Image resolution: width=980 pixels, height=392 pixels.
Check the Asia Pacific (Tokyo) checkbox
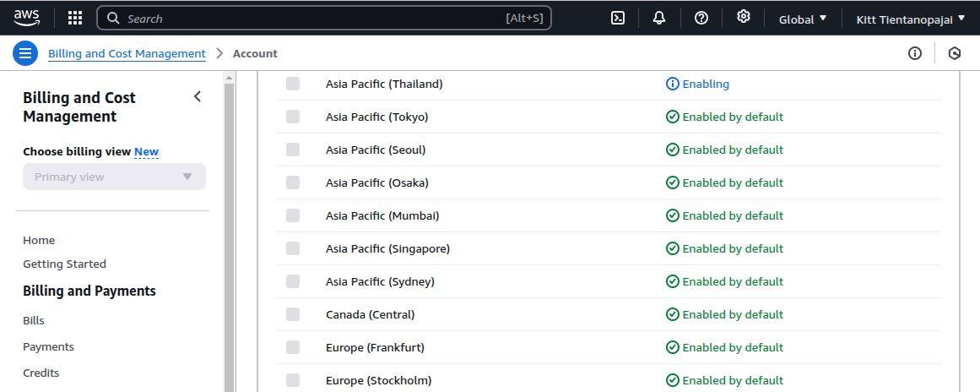293,117
